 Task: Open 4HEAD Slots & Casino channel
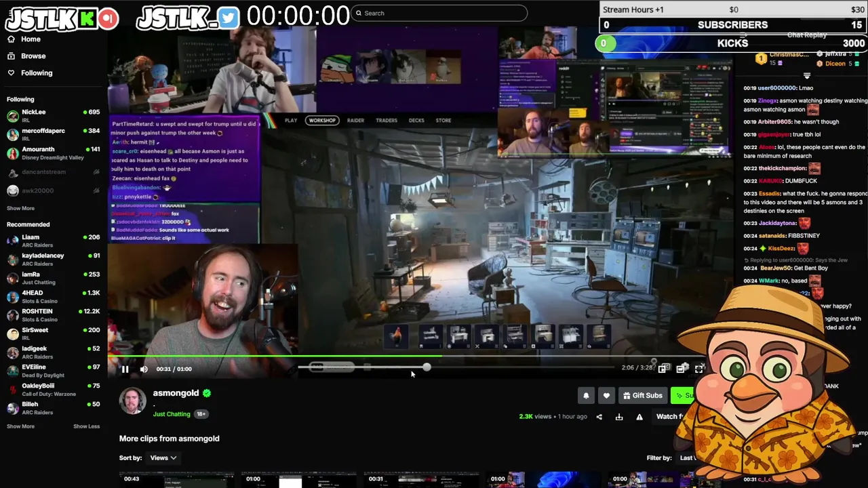click(54, 297)
